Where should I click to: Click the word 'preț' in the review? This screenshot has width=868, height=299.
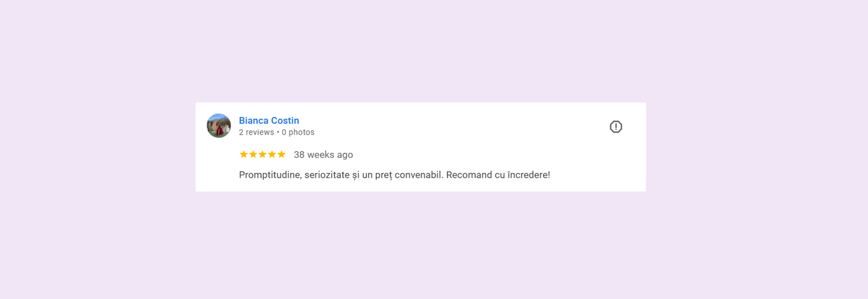click(x=383, y=176)
